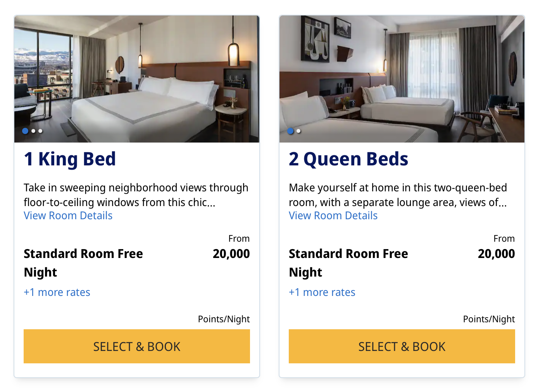Show second photo of the Queen room
The width and height of the screenshot is (538, 392).
[x=298, y=131]
